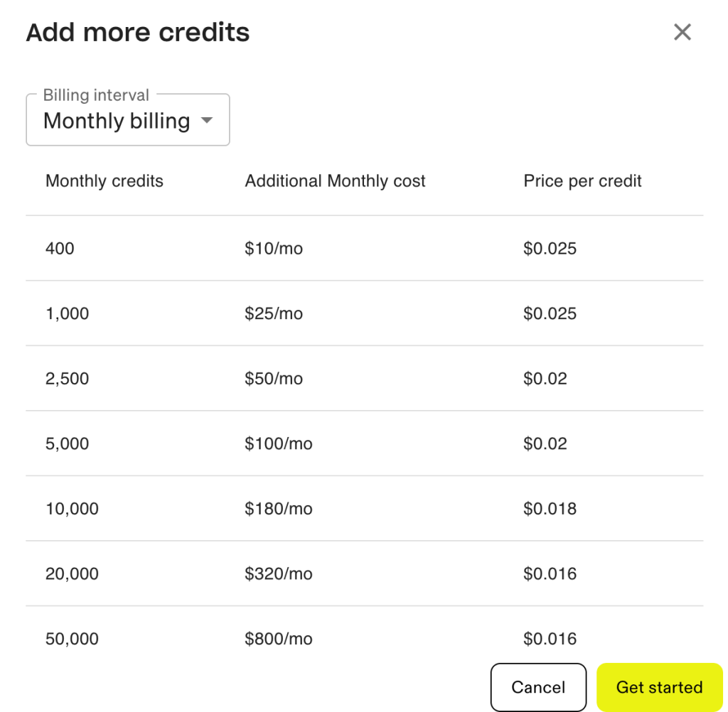Click the Add more credits title
Screen dimensions: 728x712
point(137,32)
